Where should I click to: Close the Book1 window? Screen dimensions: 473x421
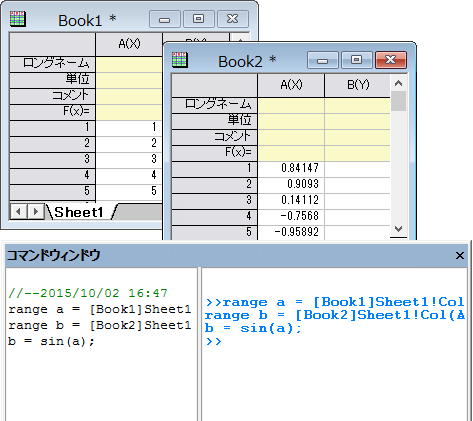(x=233, y=19)
